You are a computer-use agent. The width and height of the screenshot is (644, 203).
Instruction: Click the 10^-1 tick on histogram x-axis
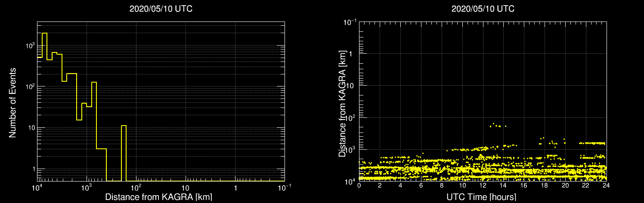285,188
